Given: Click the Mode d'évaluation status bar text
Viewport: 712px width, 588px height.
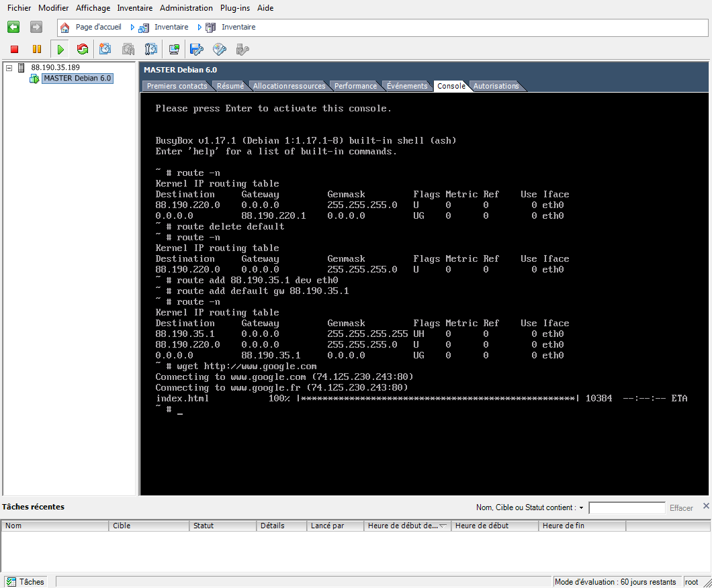Looking at the screenshot, I should pos(615,582).
